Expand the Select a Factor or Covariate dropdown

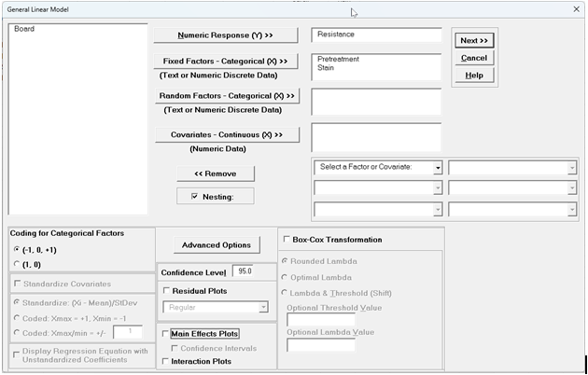point(436,168)
